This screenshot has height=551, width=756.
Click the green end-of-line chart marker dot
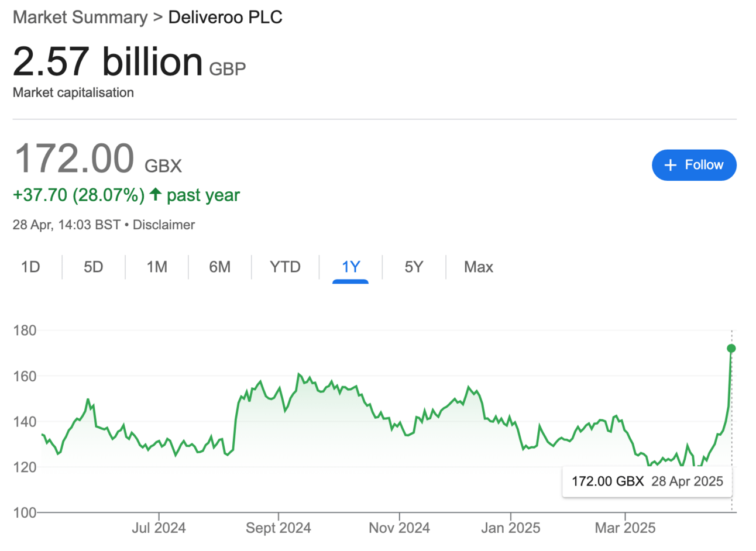731,349
